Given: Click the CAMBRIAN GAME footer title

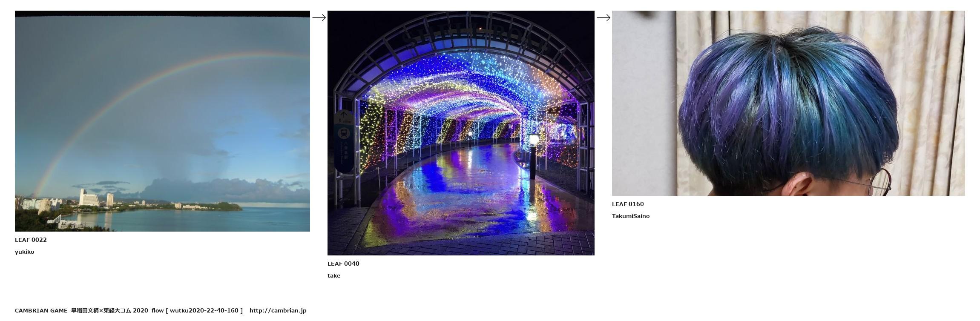Looking at the screenshot, I should (41, 310).
